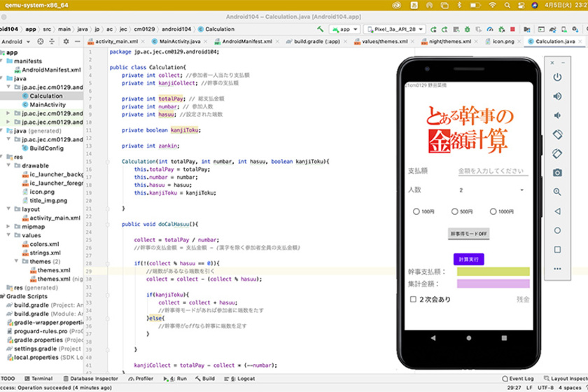Take an emulator screenshot with camera icon
This screenshot has height=392, width=588.
[557, 172]
